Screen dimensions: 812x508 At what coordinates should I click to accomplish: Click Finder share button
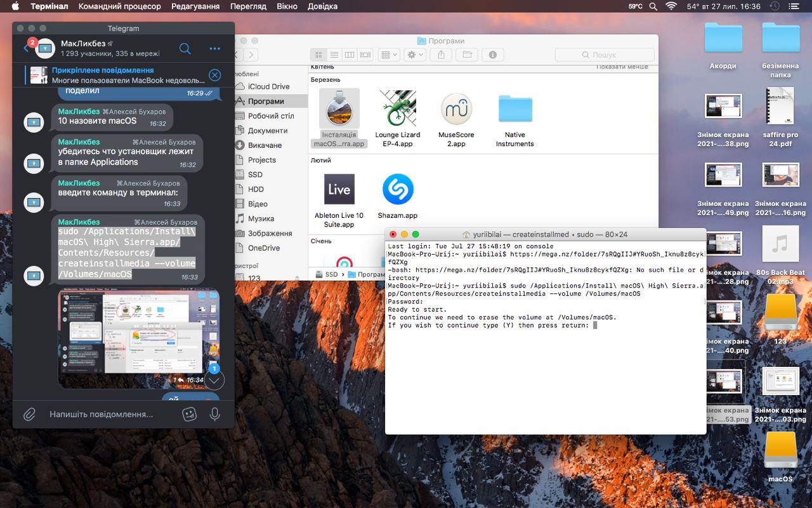tap(442, 55)
